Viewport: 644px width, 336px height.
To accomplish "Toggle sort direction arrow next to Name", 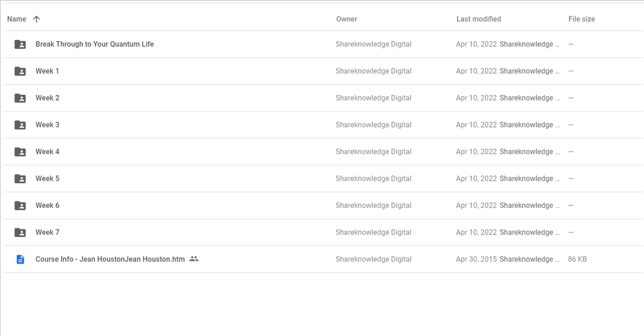I will click(37, 19).
